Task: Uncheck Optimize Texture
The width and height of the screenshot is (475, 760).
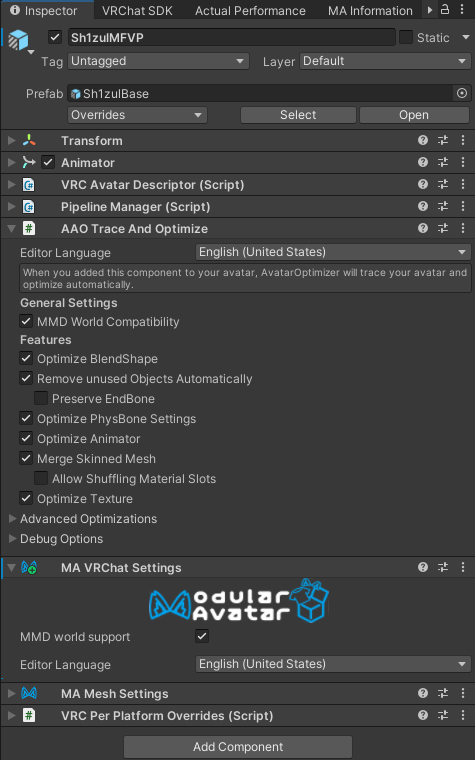Action: click(26, 498)
